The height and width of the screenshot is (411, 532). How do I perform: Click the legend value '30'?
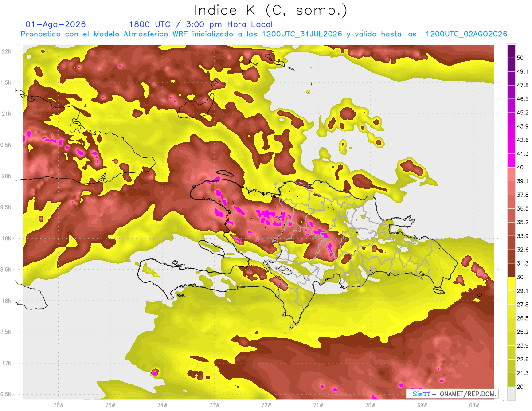[521, 277]
